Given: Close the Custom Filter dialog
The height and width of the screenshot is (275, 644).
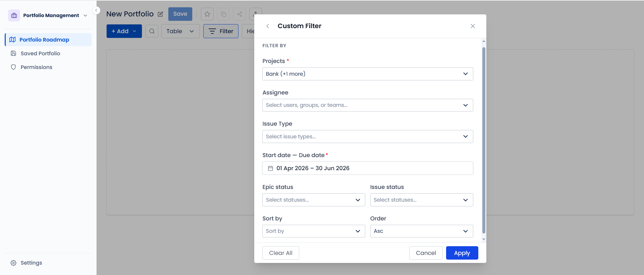Looking at the screenshot, I should pyautogui.click(x=473, y=26).
